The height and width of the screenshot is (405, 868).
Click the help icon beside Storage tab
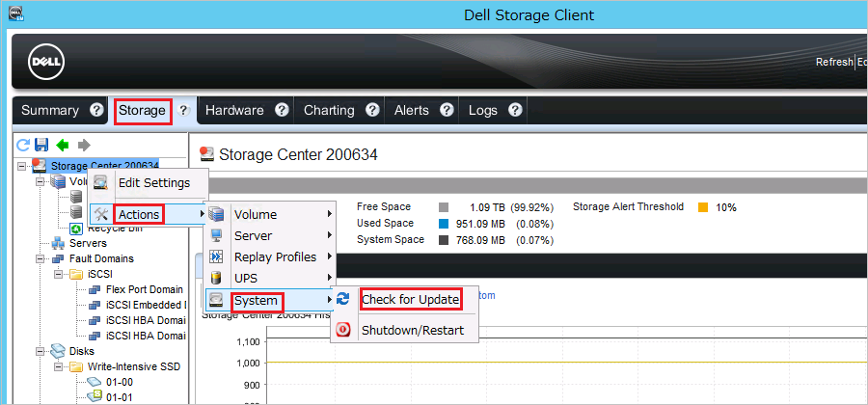[184, 110]
